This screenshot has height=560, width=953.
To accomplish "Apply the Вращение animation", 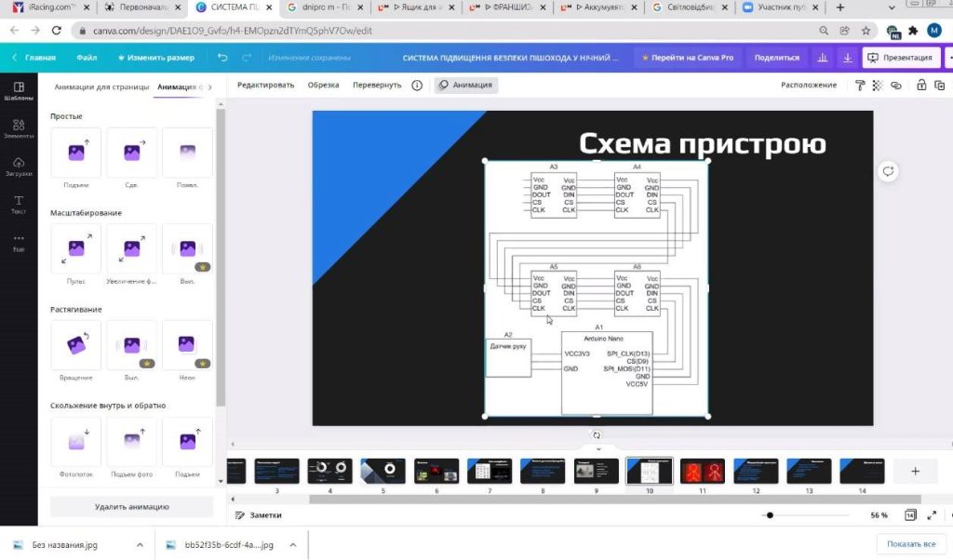I will pyautogui.click(x=76, y=345).
